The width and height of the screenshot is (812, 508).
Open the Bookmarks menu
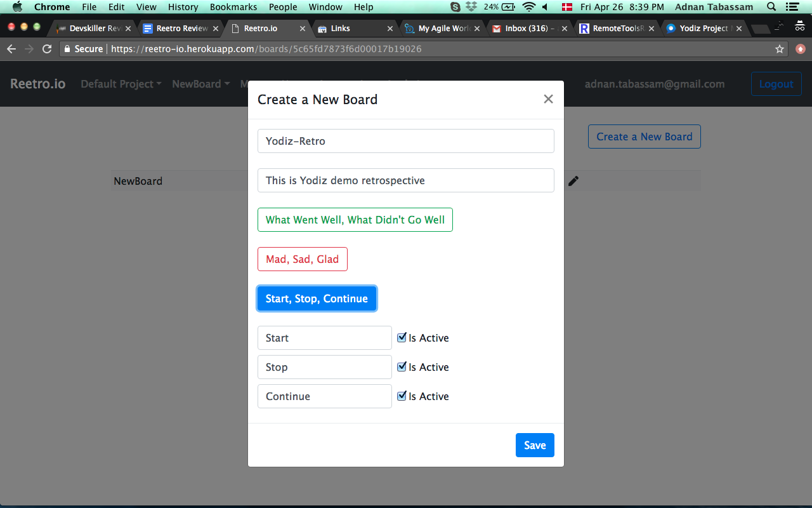pos(233,7)
